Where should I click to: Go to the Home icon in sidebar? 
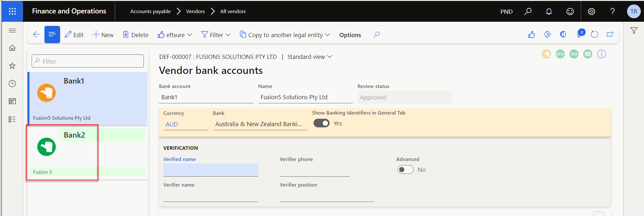point(12,48)
